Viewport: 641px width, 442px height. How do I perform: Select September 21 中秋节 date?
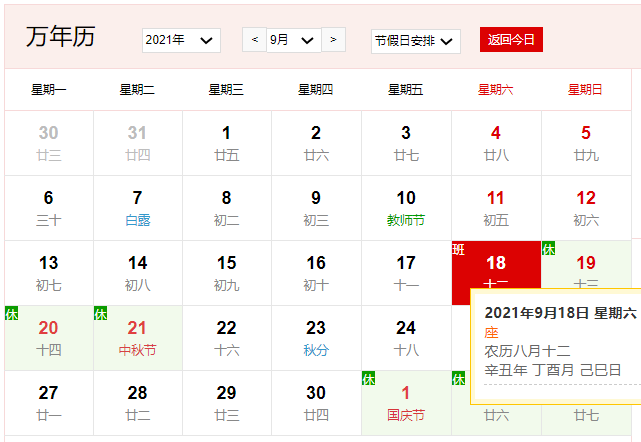[138, 338]
